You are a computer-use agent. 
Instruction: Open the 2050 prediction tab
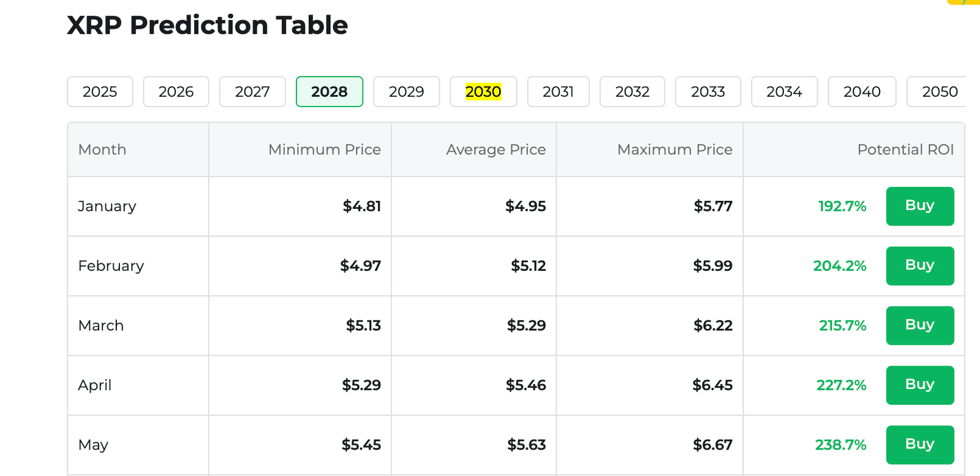coord(938,91)
